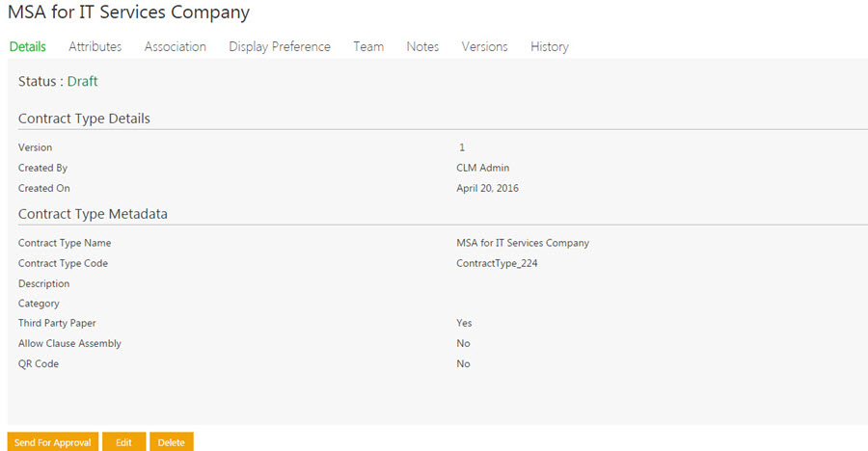Click the Contract Type Metadata section heading
Viewport: 868px width, 451px height.
coord(93,214)
